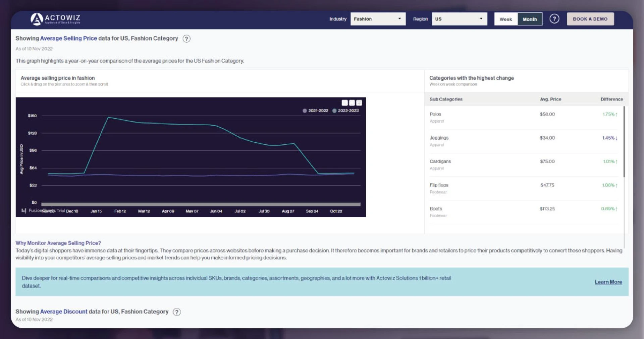644x339 pixels.
Task: Click the help icon beside Average Selling Price heading
Action: 187,39
